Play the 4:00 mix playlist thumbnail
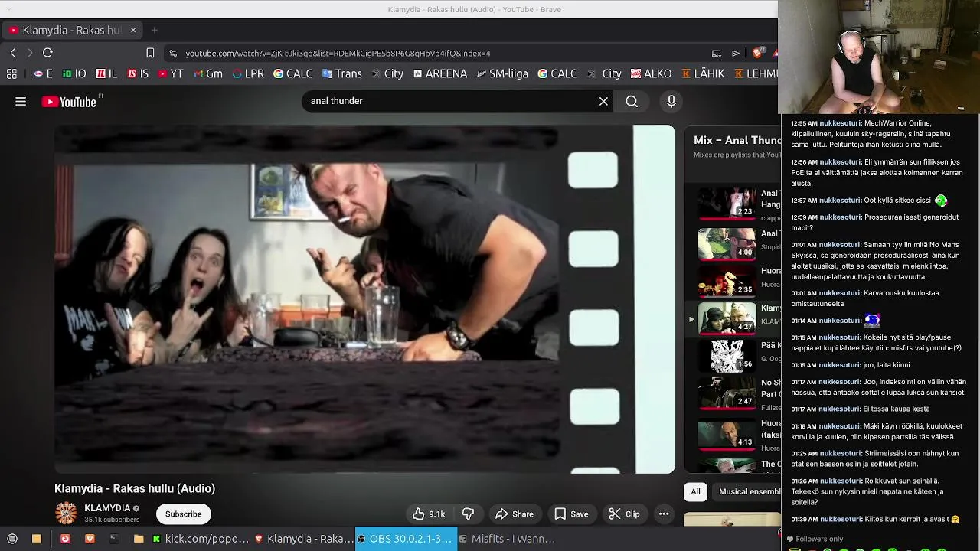The height and width of the screenshot is (551, 980). tap(727, 243)
